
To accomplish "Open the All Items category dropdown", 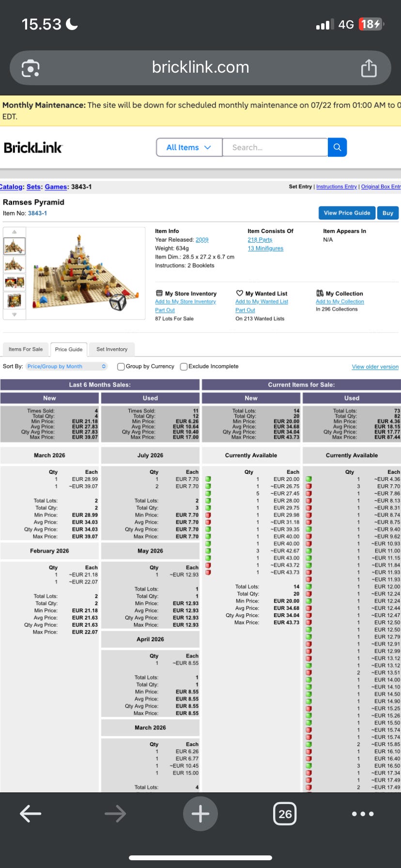I will click(189, 147).
